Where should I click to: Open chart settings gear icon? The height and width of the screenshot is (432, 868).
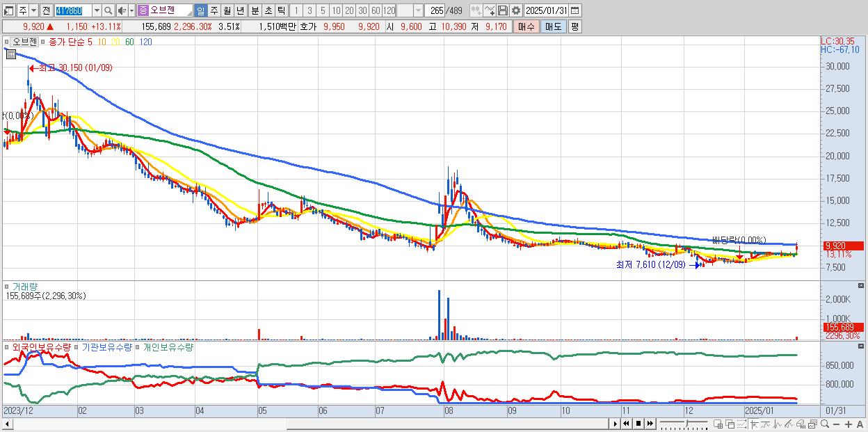(516, 11)
